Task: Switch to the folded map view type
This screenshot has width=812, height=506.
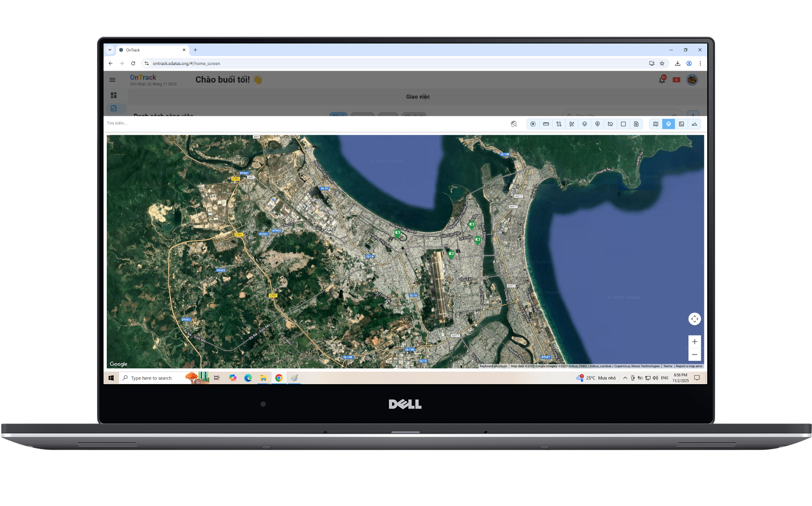Action: (x=655, y=124)
